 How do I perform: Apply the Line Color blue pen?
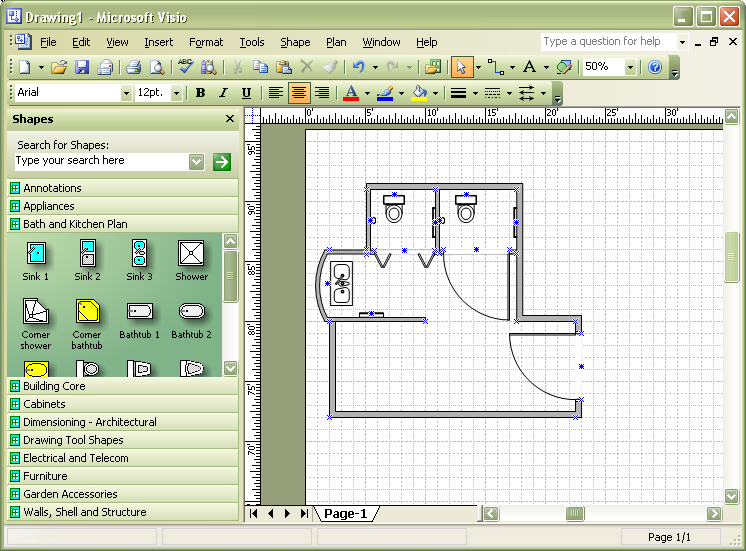[385, 93]
